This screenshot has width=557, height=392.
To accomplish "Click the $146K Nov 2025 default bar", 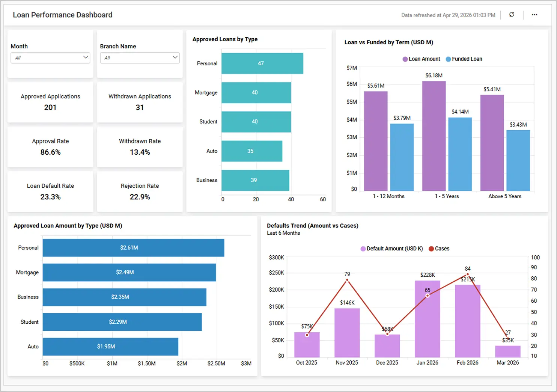I will coord(347,333).
